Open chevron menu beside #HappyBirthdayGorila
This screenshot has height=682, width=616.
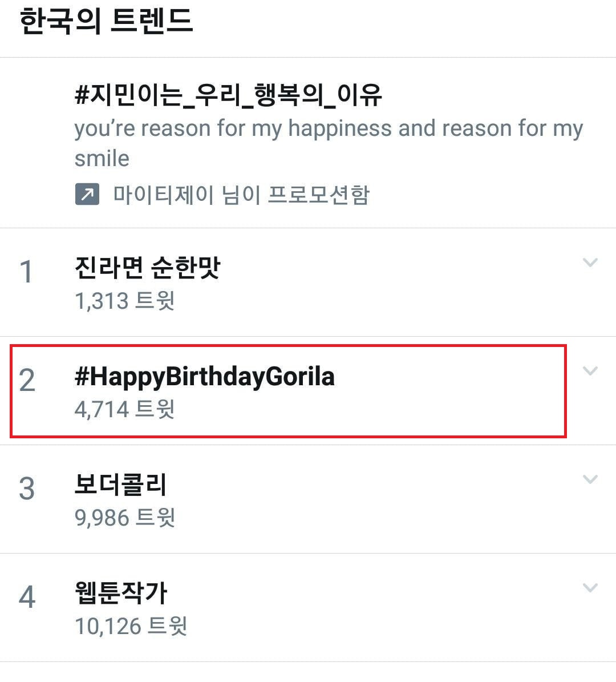tap(590, 371)
